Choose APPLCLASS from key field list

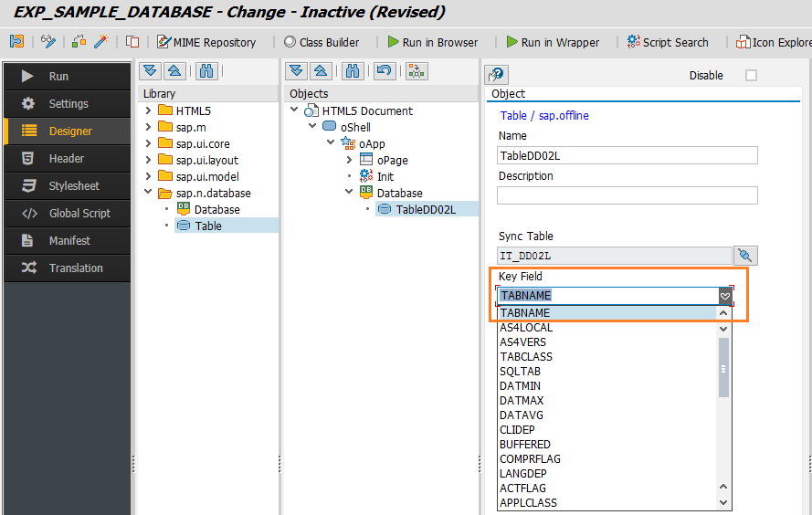pos(528,502)
